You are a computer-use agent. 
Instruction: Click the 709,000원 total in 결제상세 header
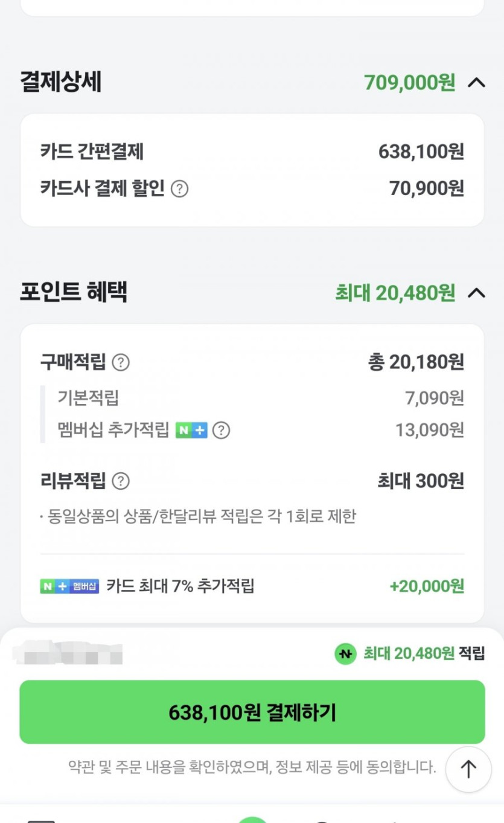[409, 82]
